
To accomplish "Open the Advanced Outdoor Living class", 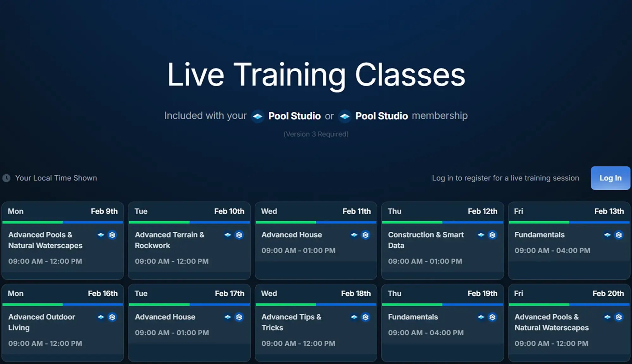I will pos(42,322).
